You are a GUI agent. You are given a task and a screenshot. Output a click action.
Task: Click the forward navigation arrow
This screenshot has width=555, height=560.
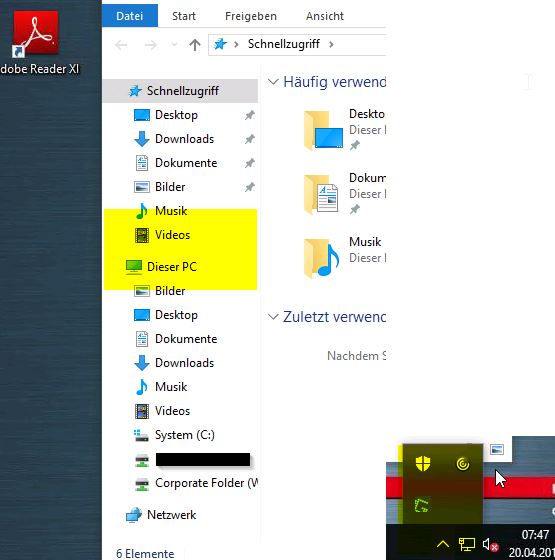point(150,45)
